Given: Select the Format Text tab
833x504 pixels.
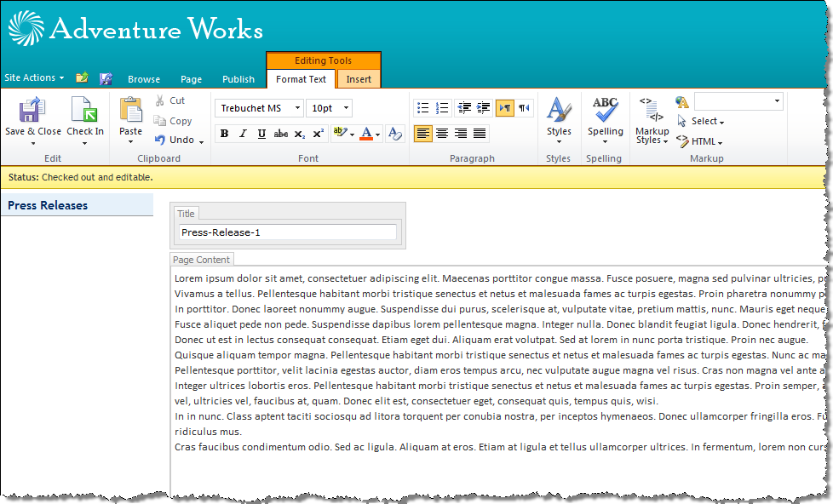Looking at the screenshot, I should 302,79.
